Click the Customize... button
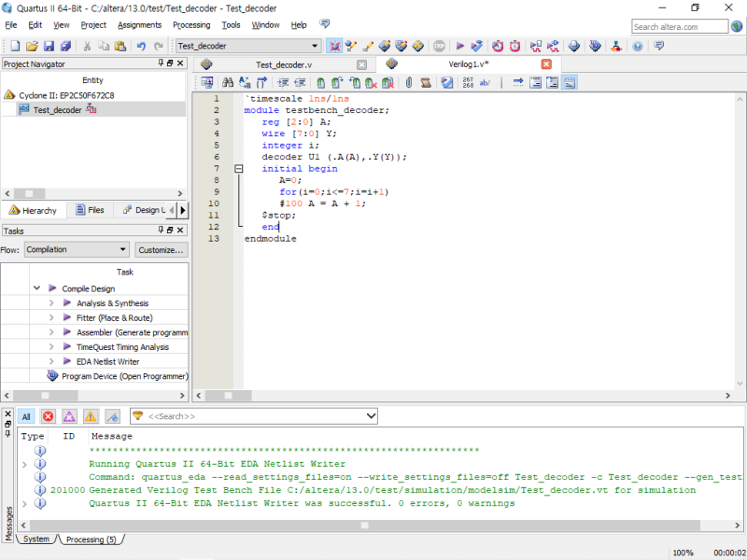 coord(161,250)
